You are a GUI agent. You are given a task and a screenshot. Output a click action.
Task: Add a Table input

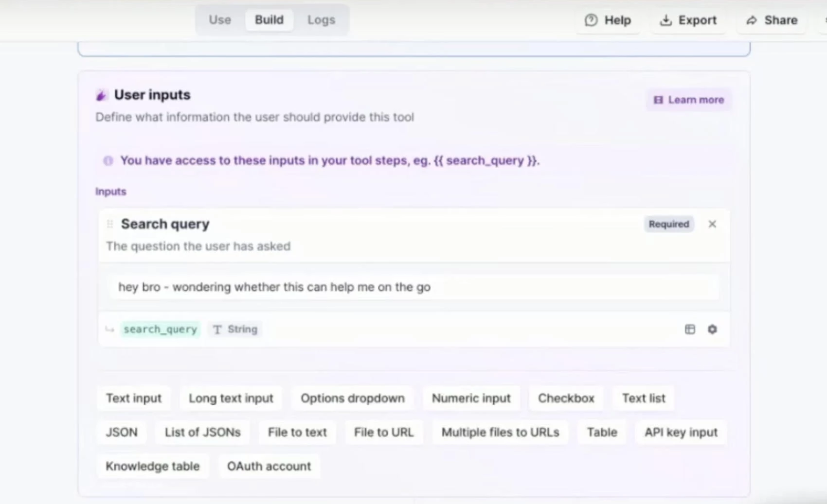tap(602, 432)
